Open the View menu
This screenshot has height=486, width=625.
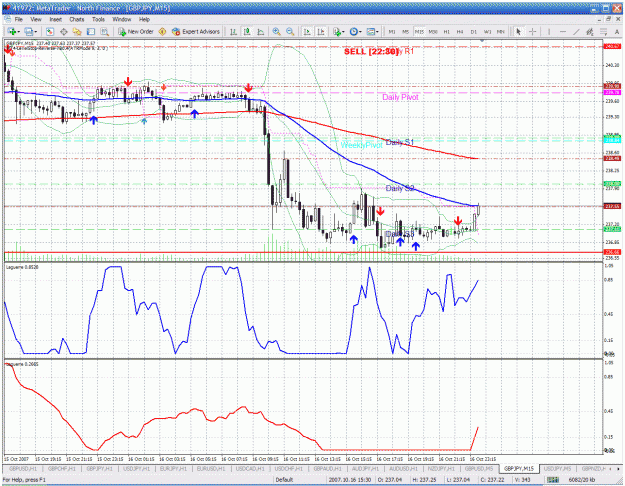(36, 19)
